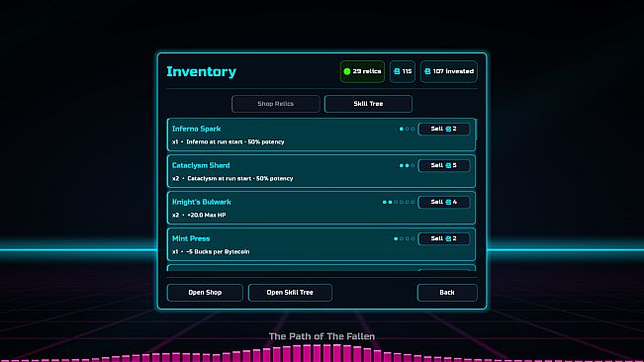
Task: Click the green relics count indicator dot
Action: [x=346, y=71]
